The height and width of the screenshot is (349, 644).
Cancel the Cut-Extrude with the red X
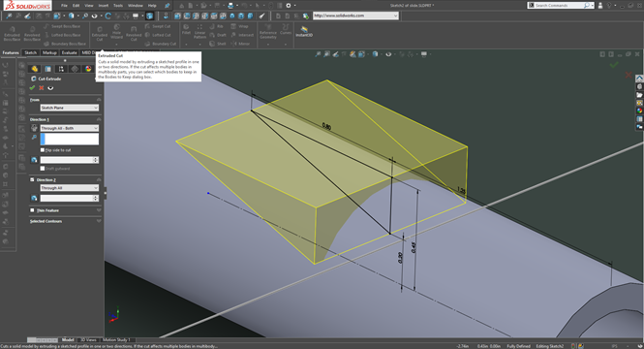42,88
